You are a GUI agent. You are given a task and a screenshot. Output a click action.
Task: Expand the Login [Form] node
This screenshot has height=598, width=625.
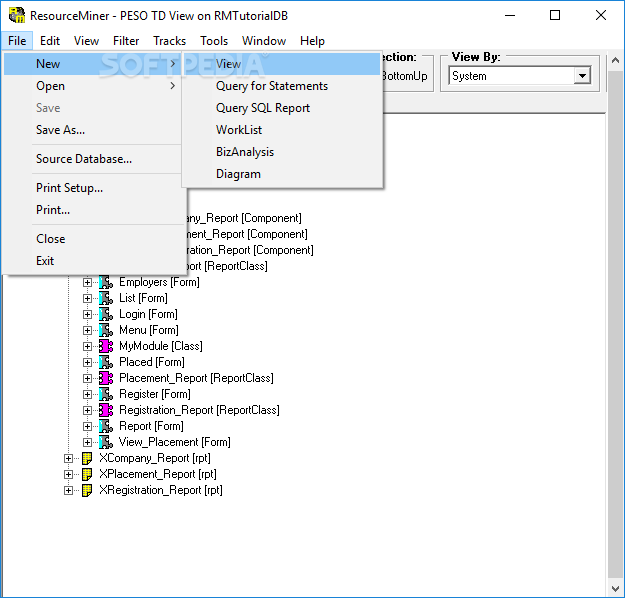[87, 315]
